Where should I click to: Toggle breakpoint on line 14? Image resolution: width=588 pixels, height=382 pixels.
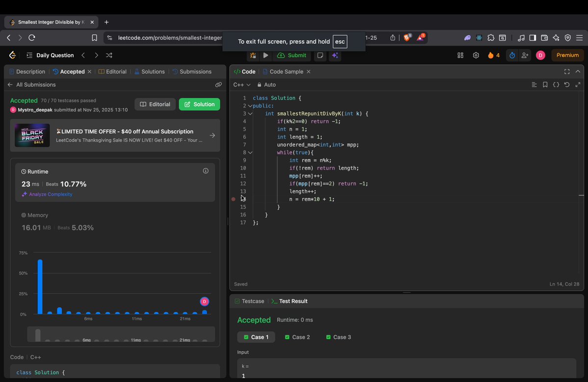[x=233, y=199]
